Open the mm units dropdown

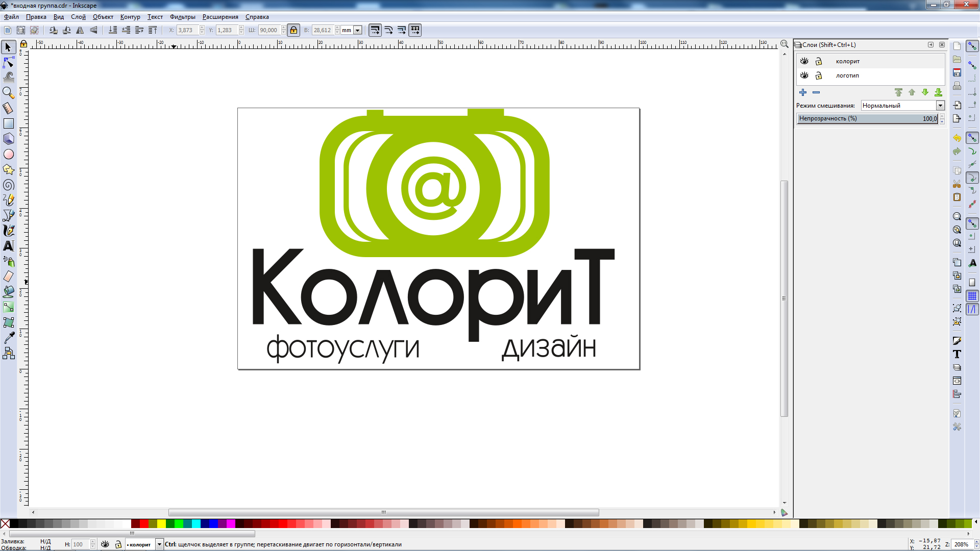click(358, 30)
